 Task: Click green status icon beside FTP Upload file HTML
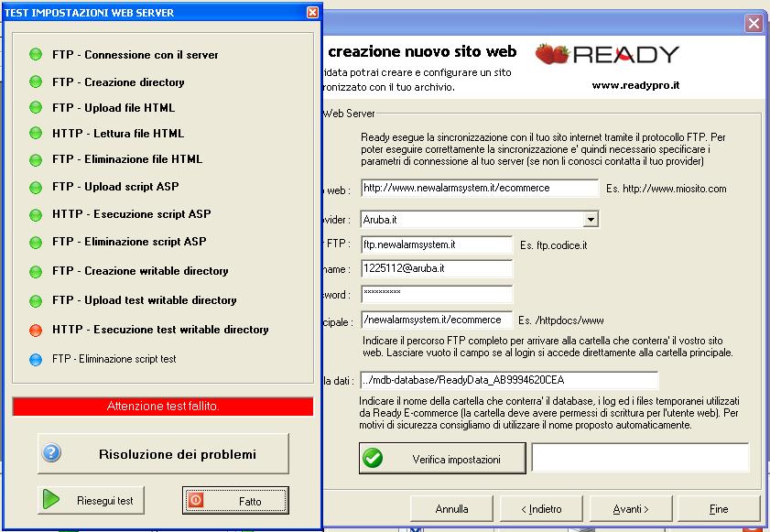(x=36, y=107)
